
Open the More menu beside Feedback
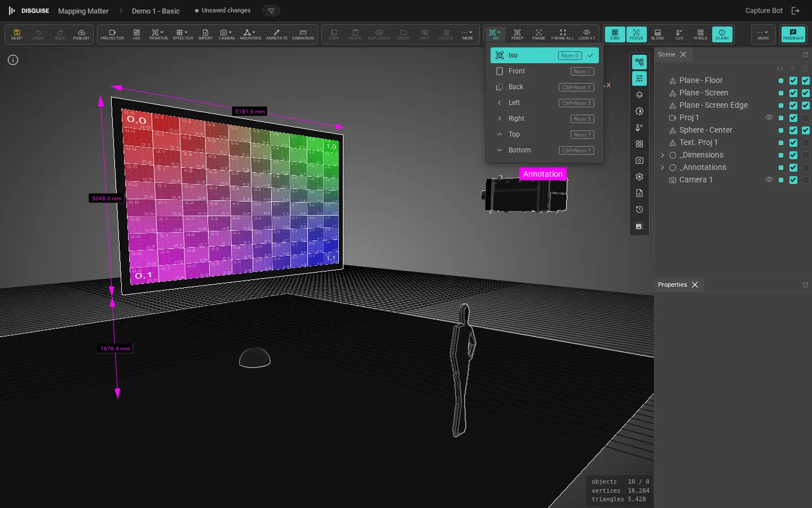[763, 34]
